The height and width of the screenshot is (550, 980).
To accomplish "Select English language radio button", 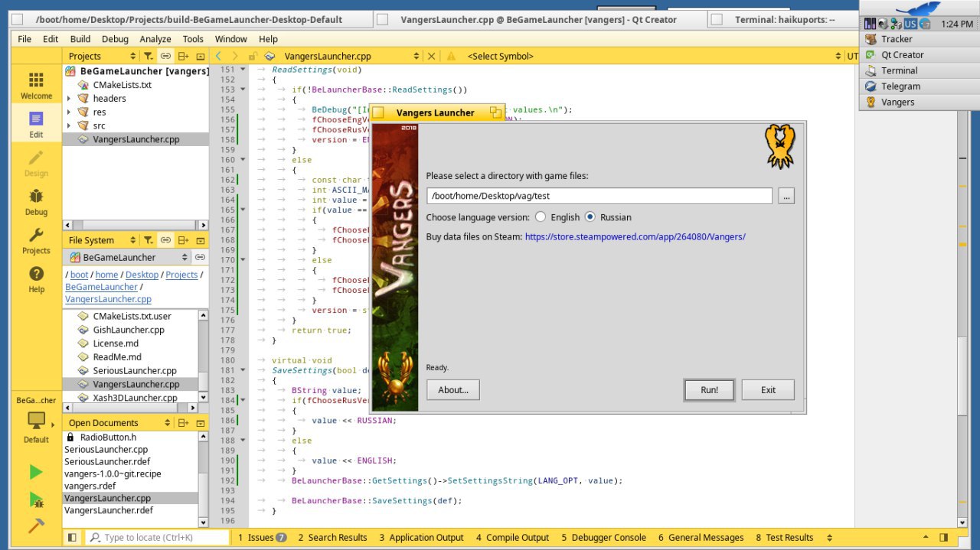I will coord(541,217).
